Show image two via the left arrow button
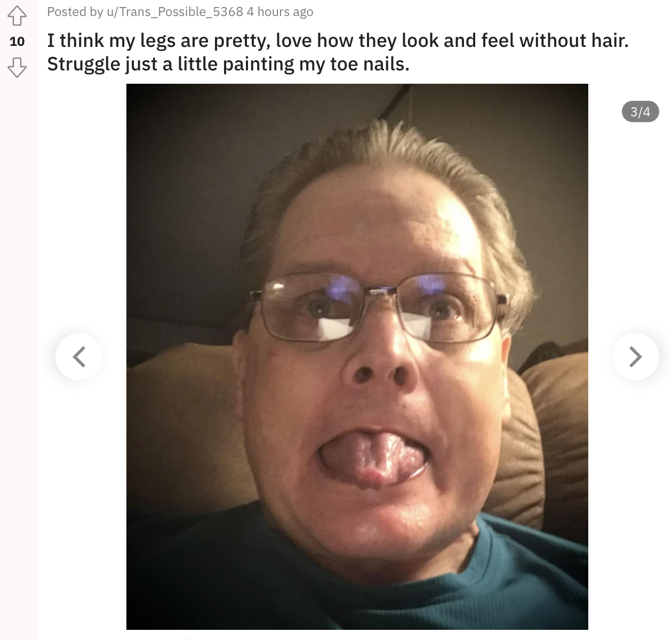The width and height of the screenshot is (672, 640). coord(79,356)
